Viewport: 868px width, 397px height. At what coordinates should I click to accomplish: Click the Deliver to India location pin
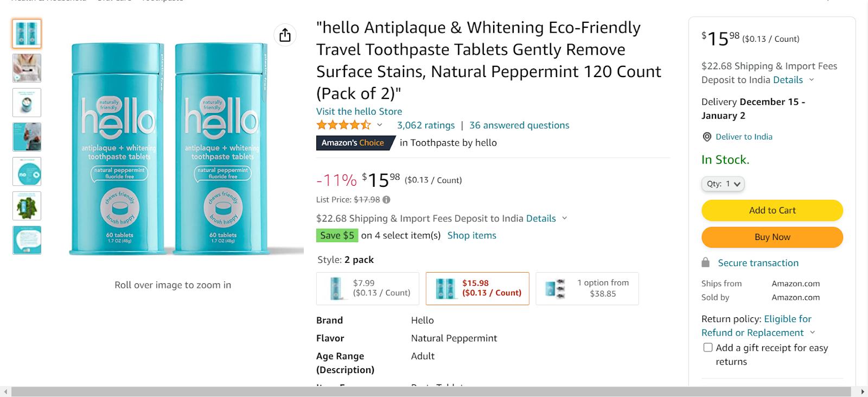[x=707, y=137]
